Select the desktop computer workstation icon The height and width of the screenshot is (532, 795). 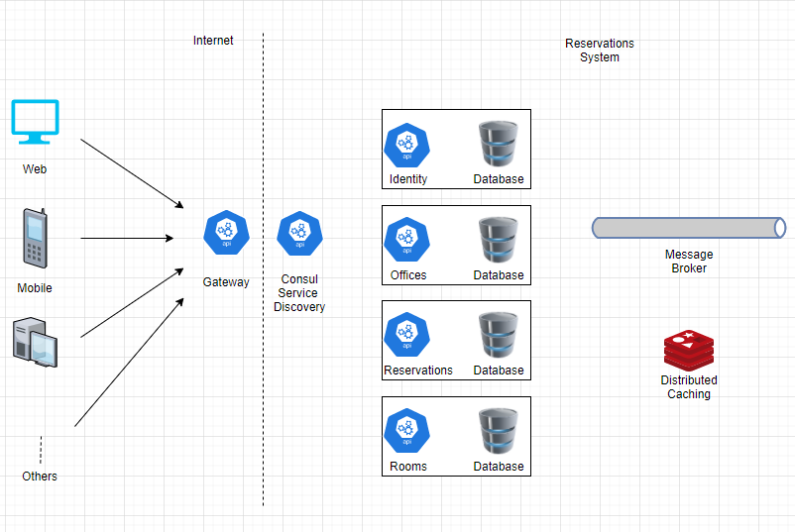point(35,342)
